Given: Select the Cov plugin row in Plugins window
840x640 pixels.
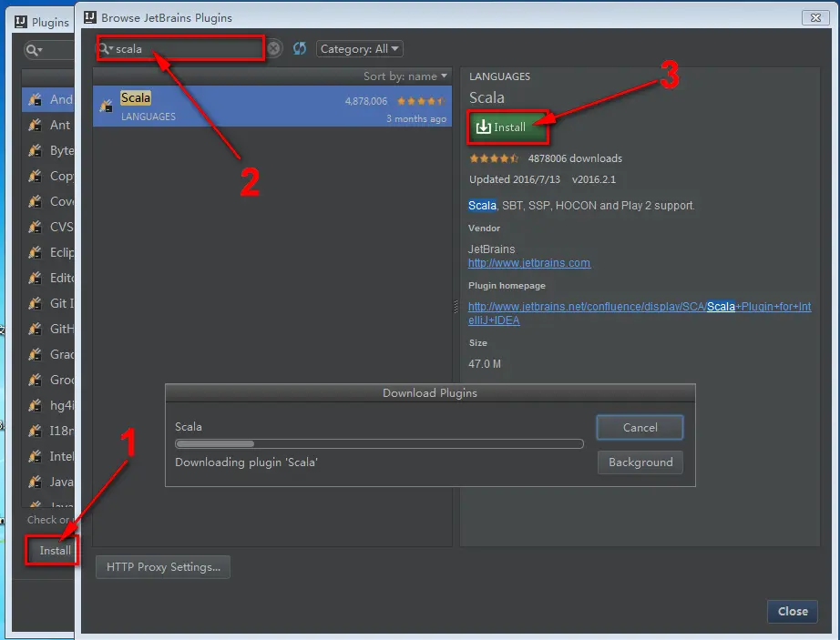Looking at the screenshot, I should point(48,201).
